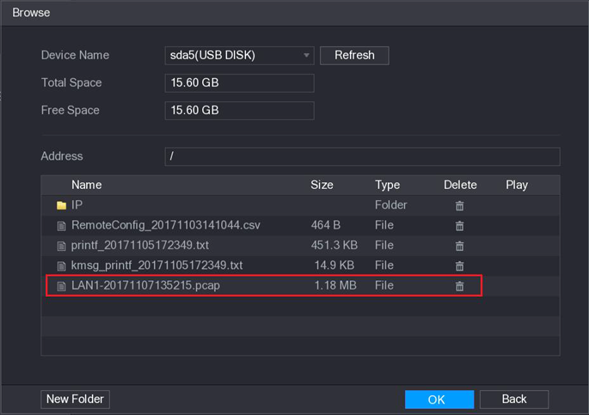Click file icon beside RemoteConfig csv
The image size is (589, 415).
point(61,226)
